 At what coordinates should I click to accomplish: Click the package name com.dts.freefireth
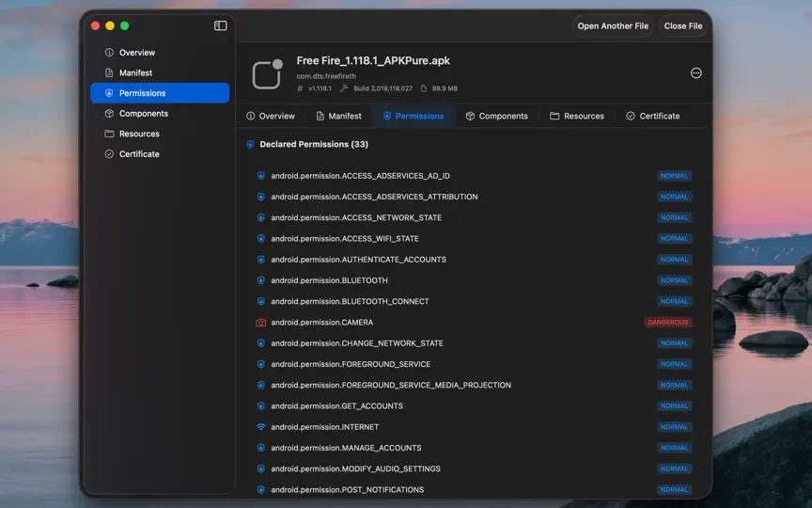(x=326, y=75)
